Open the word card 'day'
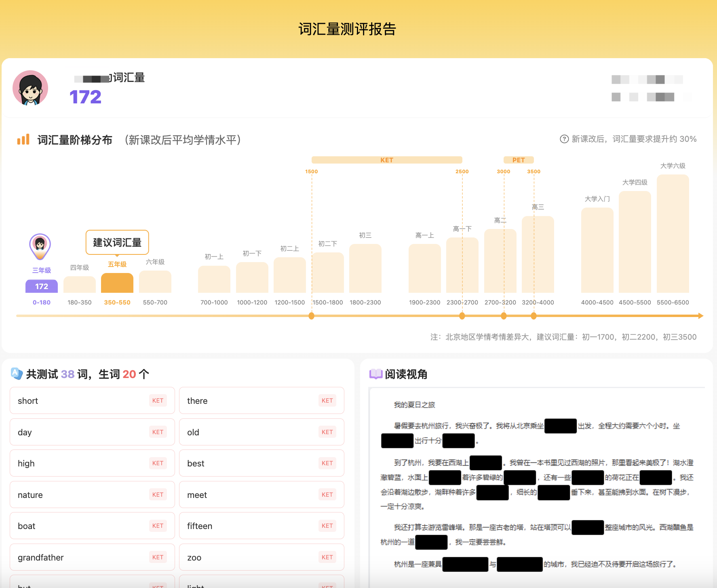 tap(92, 432)
